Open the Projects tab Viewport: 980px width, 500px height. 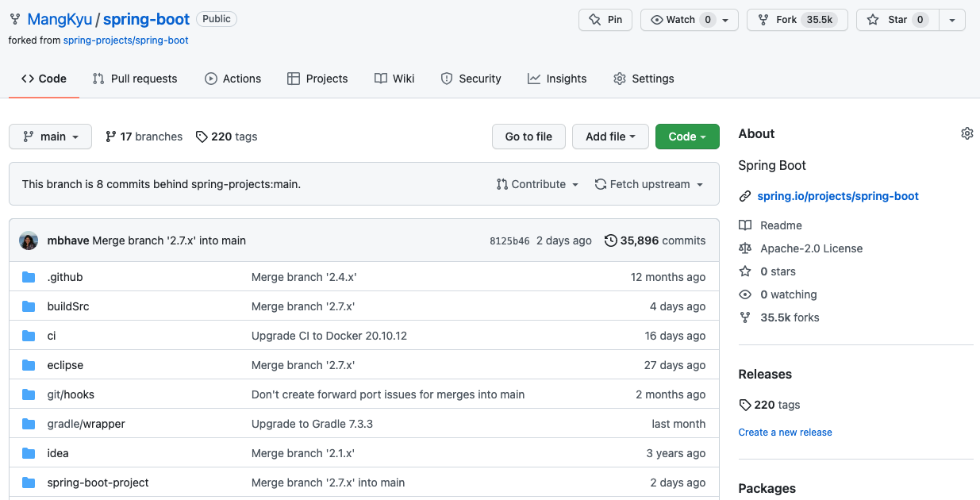317,79
